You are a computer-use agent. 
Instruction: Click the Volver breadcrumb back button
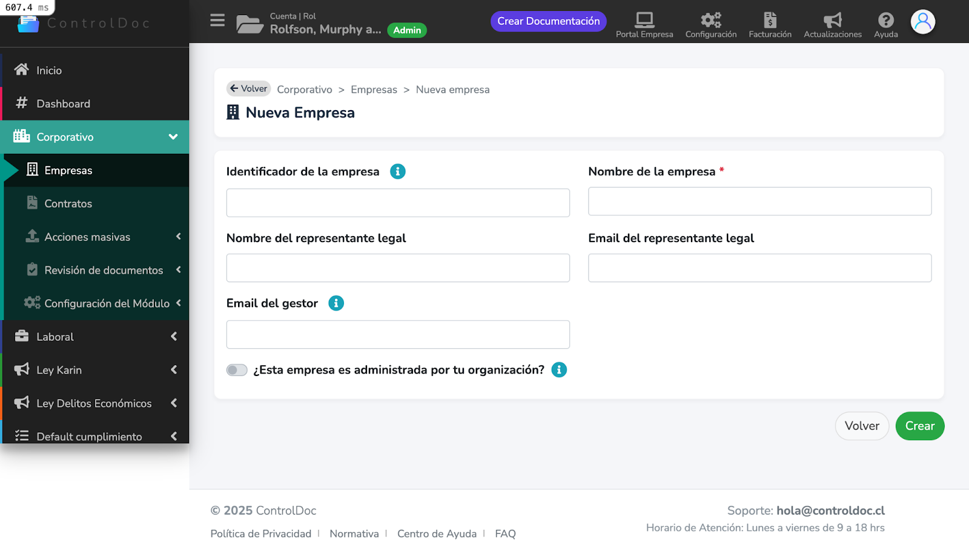pyautogui.click(x=248, y=88)
